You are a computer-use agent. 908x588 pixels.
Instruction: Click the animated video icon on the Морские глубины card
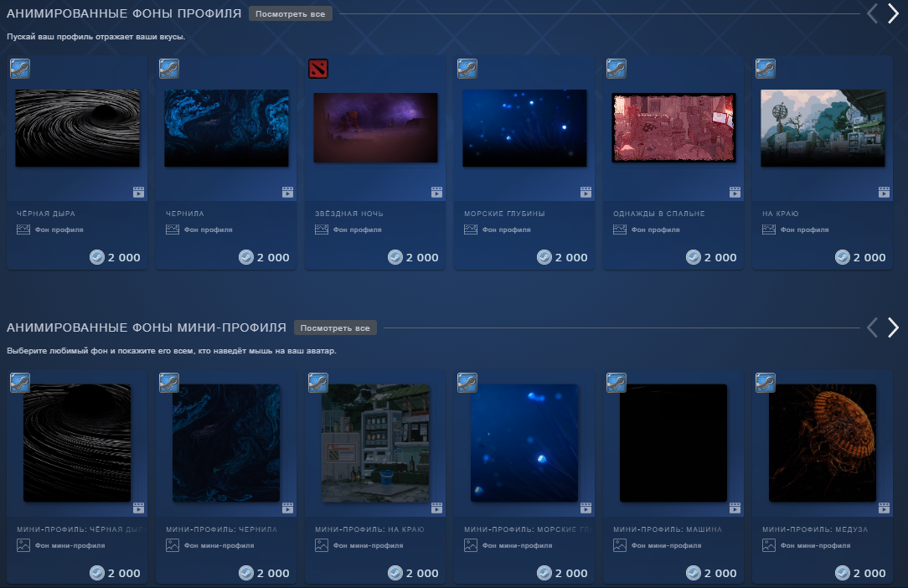point(586,193)
